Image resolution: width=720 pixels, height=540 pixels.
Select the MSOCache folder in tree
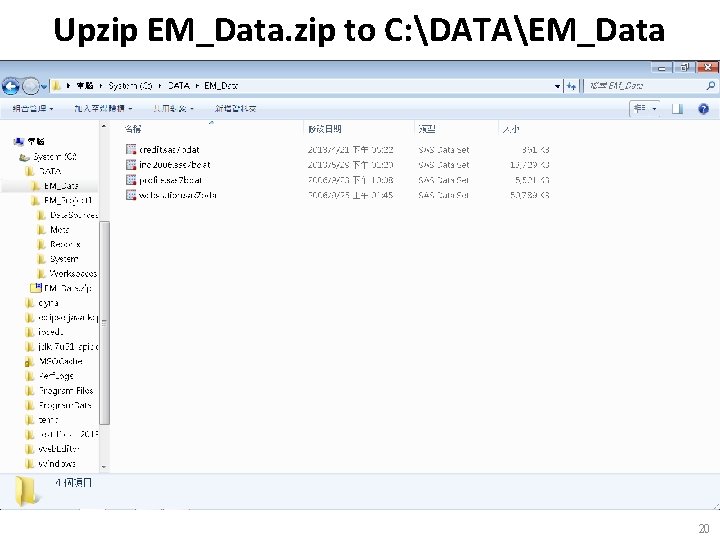61,361
